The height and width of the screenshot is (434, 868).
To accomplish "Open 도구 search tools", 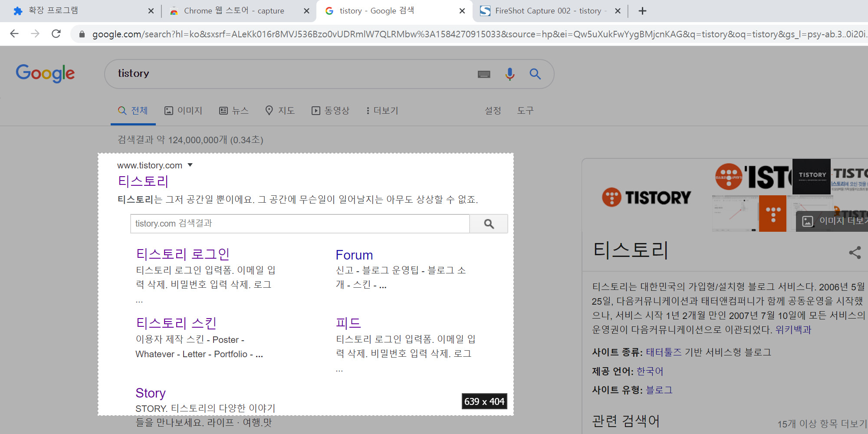I will click(x=525, y=111).
